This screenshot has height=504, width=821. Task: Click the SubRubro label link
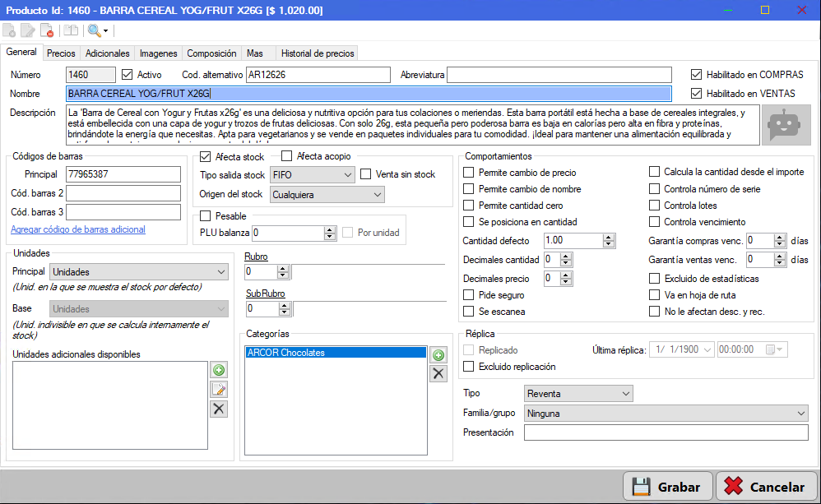pos(266,294)
